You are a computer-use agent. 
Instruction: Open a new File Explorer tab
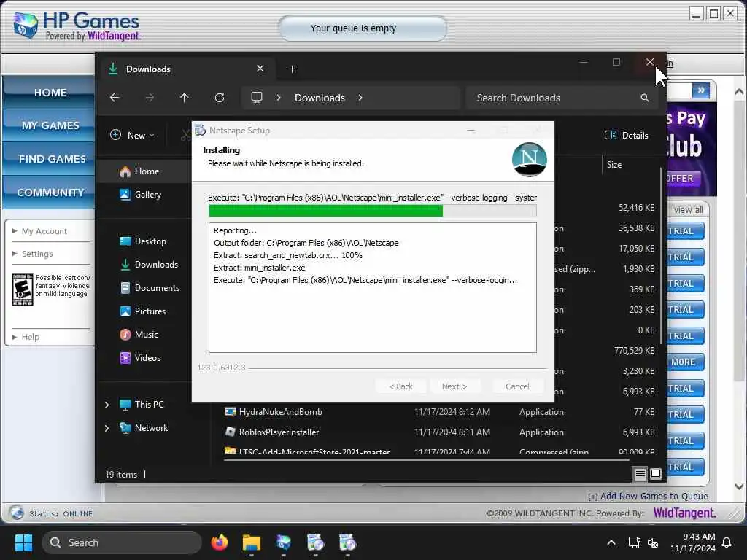(x=292, y=69)
